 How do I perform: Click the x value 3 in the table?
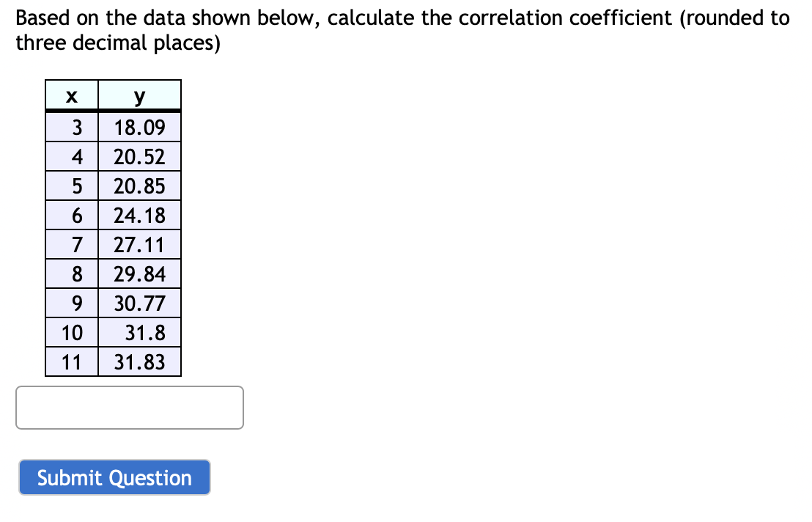pos(72,126)
